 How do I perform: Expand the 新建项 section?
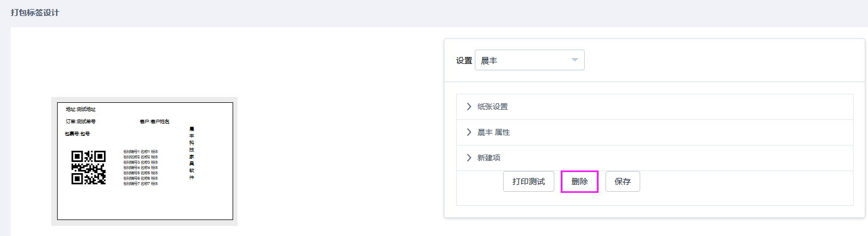point(489,158)
